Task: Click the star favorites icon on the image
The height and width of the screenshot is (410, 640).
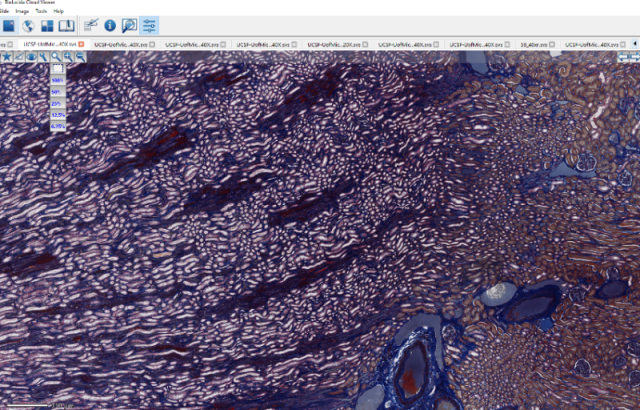Action: 7,57
